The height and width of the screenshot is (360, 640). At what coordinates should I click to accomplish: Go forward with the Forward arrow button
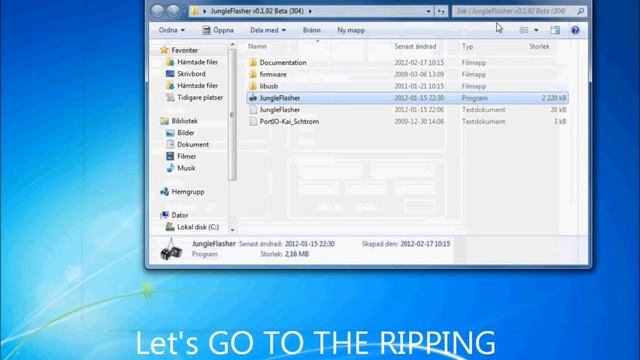coord(173,11)
